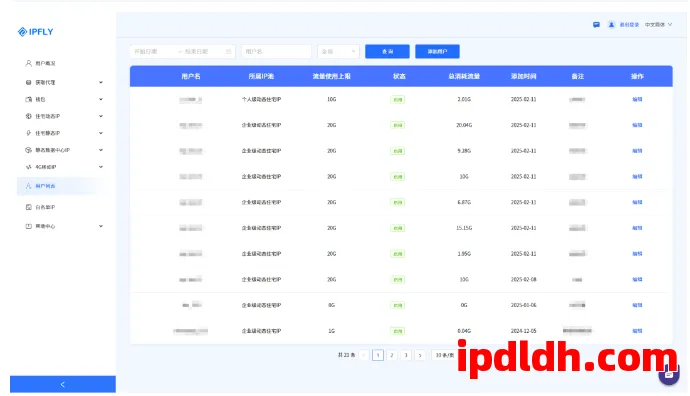The height and width of the screenshot is (396, 690).
Task: Click the 账户列表 sidebar person icon
Action: (29, 186)
